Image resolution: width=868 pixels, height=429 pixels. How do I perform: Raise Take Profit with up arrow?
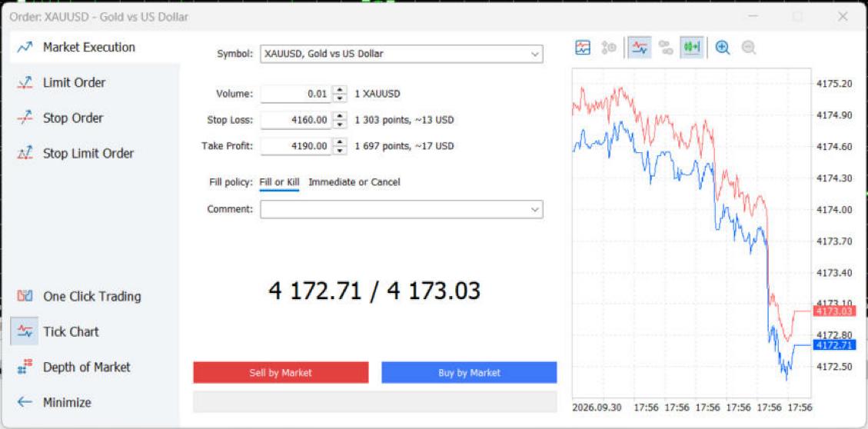340,142
